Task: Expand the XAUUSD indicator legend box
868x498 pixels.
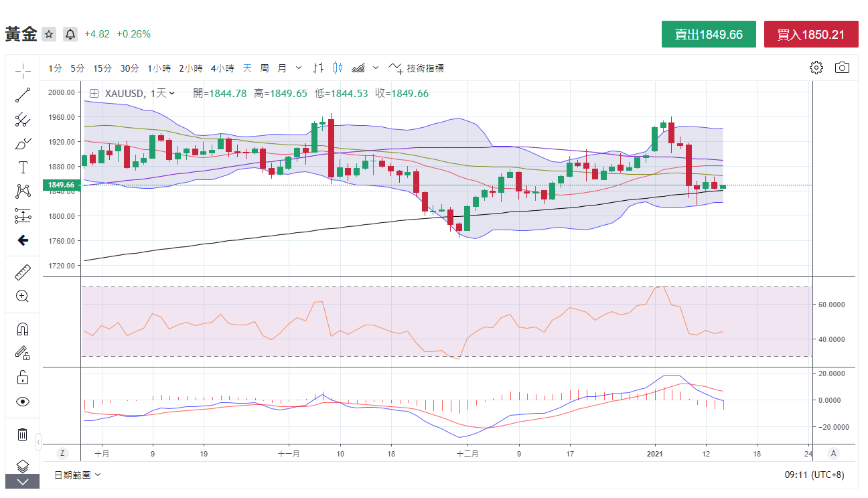Action: tap(94, 94)
